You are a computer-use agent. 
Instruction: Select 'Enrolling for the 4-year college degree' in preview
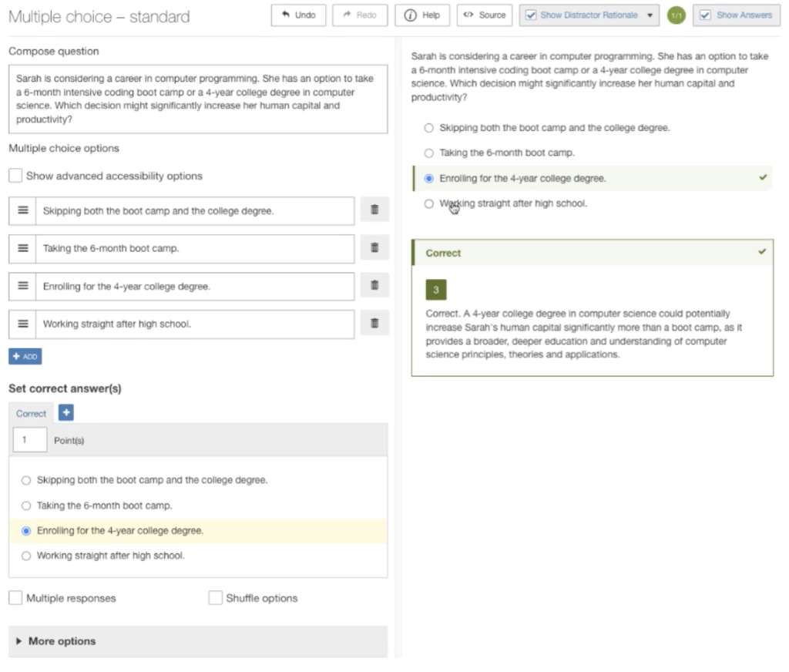pos(428,177)
